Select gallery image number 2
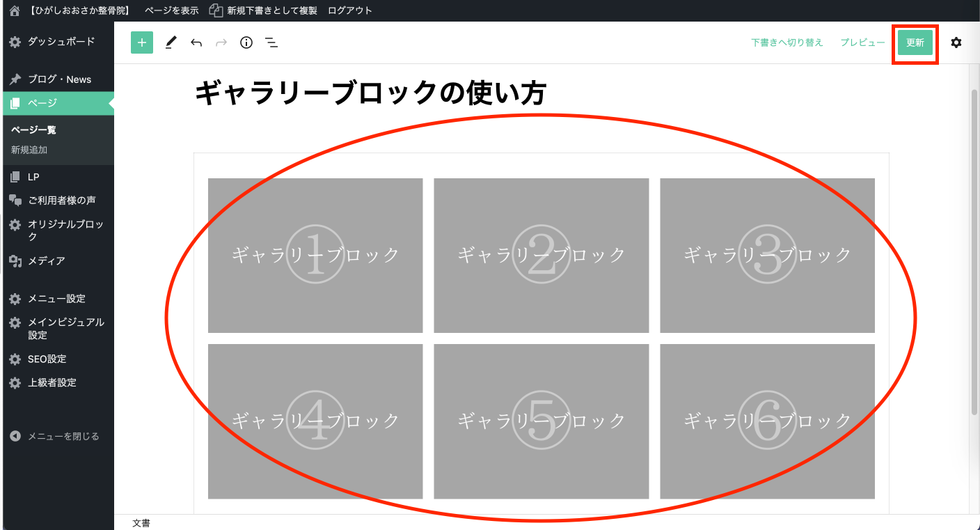980x530 pixels. (x=541, y=256)
